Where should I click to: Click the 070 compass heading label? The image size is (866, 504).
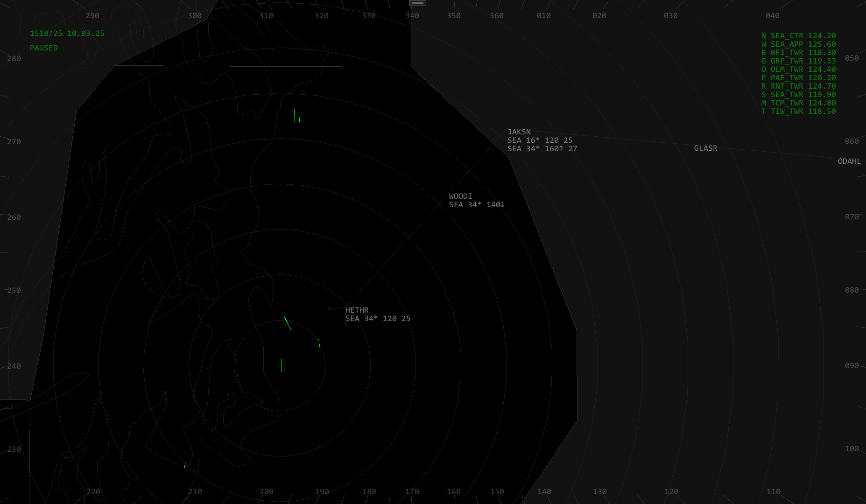(852, 217)
